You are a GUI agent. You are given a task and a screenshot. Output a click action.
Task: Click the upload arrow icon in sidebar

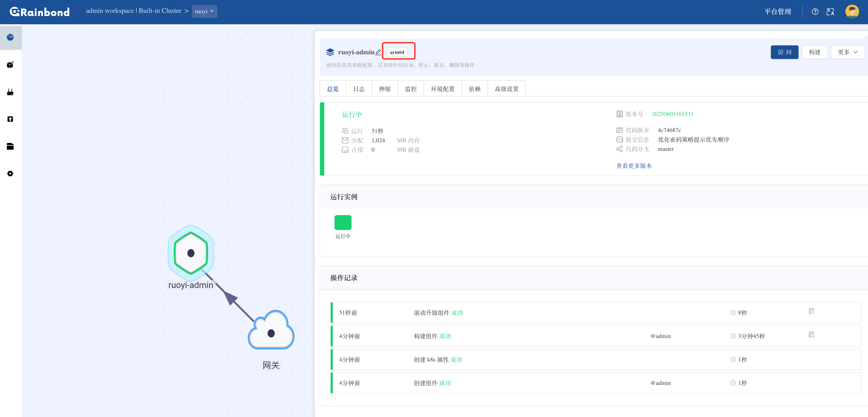click(10, 119)
